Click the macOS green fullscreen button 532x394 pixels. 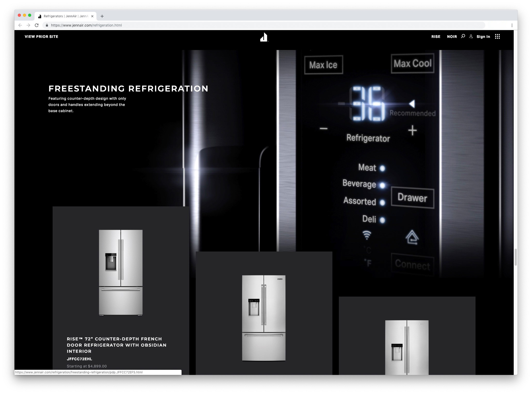click(x=30, y=15)
